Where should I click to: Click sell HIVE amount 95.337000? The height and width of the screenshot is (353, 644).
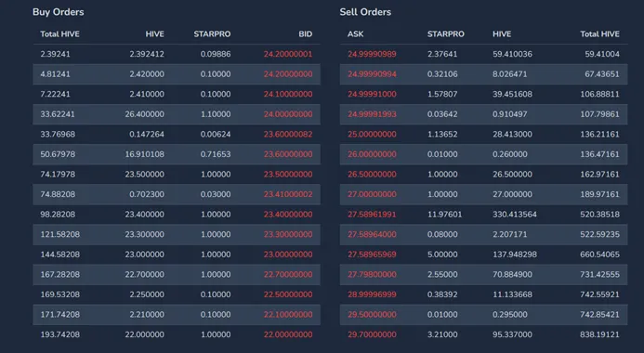[512, 335]
